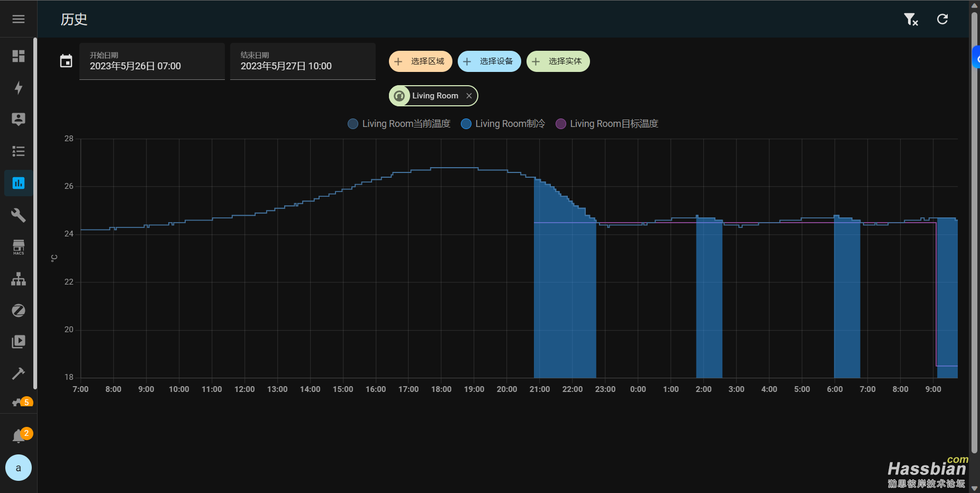Viewport: 980px width, 493px height.
Task: Click the cooling block at 2:00
Action: (x=709, y=297)
